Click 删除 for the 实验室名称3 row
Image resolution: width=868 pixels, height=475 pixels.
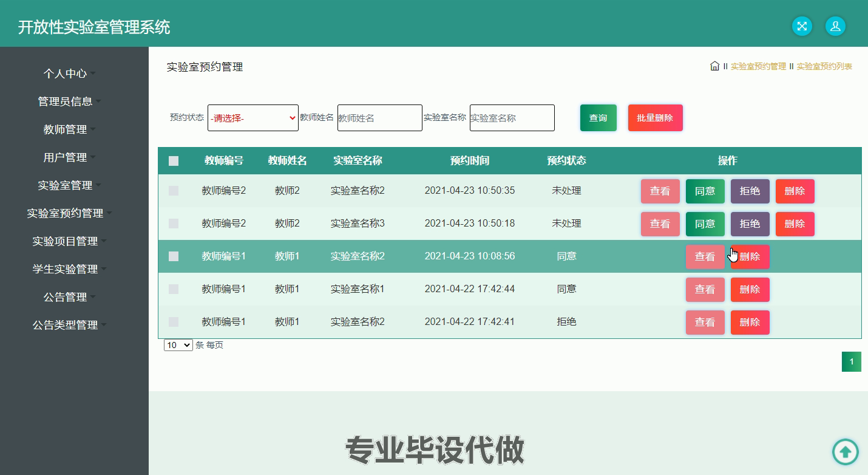pyautogui.click(x=795, y=224)
